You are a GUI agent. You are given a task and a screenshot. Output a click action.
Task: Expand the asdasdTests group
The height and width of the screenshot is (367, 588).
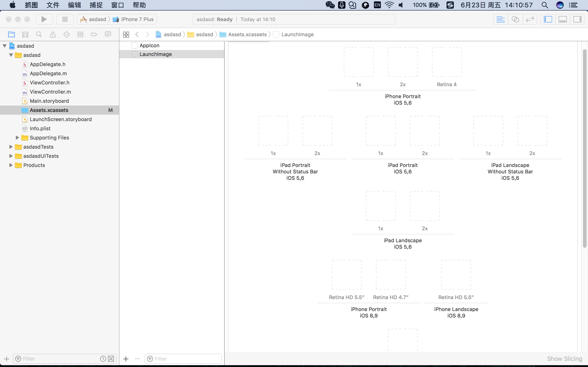(11, 147)
